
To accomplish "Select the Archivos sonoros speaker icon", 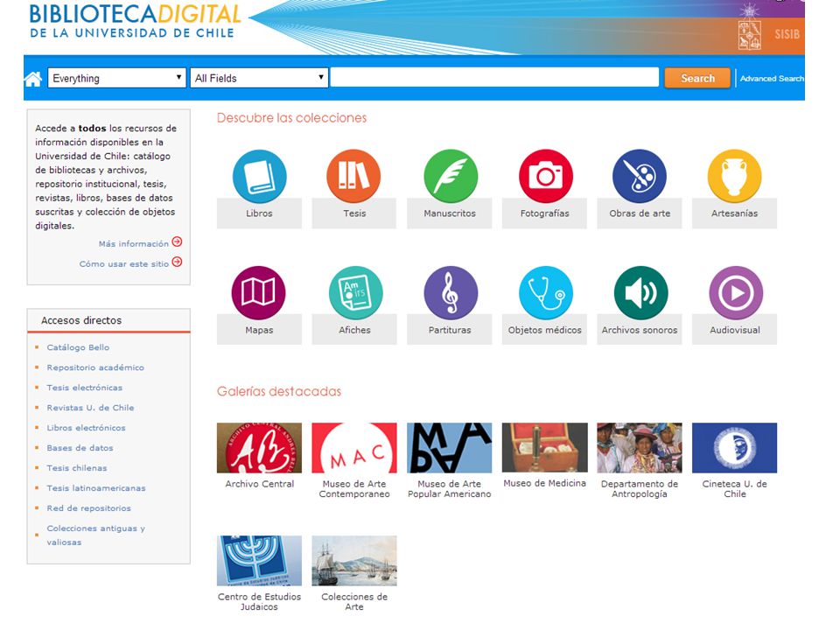I will (x=640, y=293).
